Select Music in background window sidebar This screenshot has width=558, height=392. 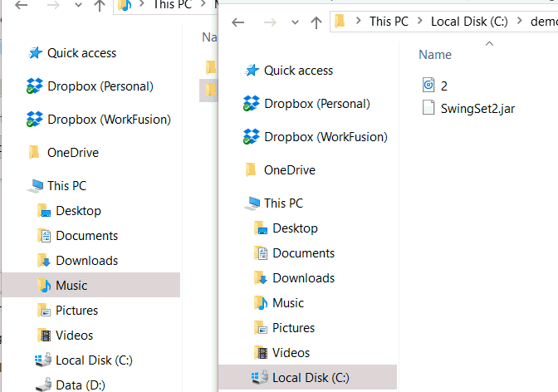click(x=91, y=285)
